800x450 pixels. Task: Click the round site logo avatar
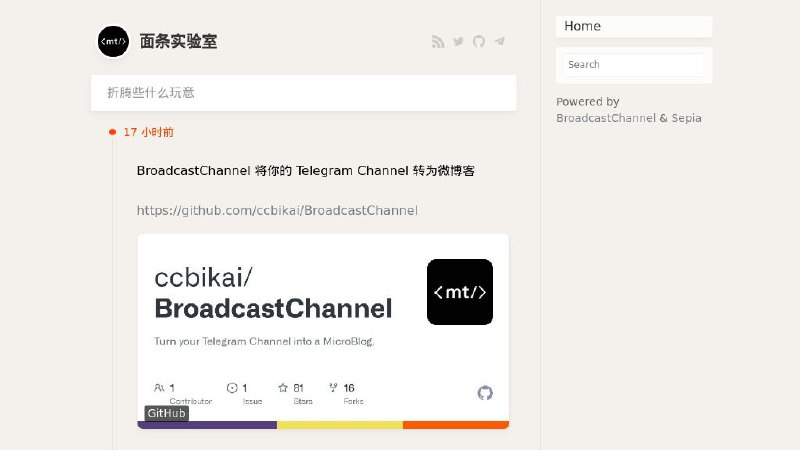point(113,42)
